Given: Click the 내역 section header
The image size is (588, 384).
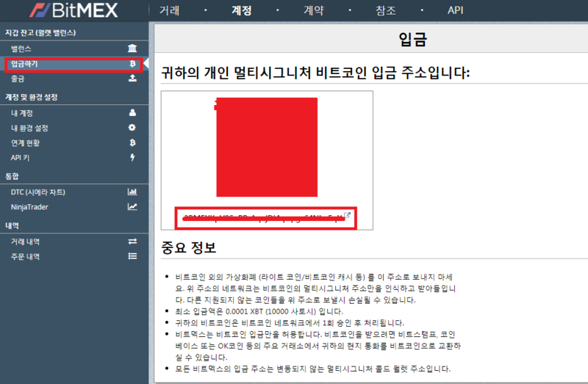Looking at the screenshot, I should [x=12, y=225].
